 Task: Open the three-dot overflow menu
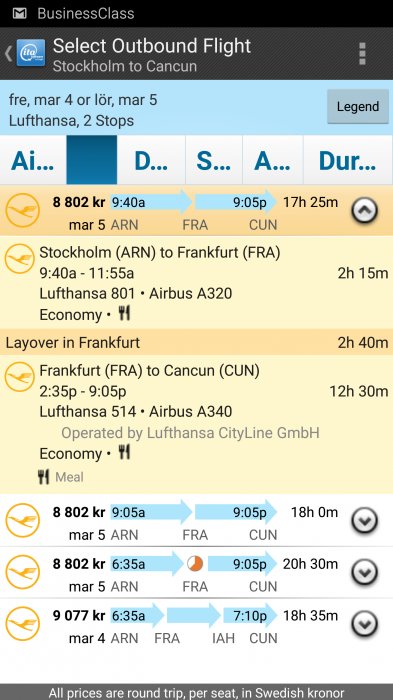coord(362,54)
